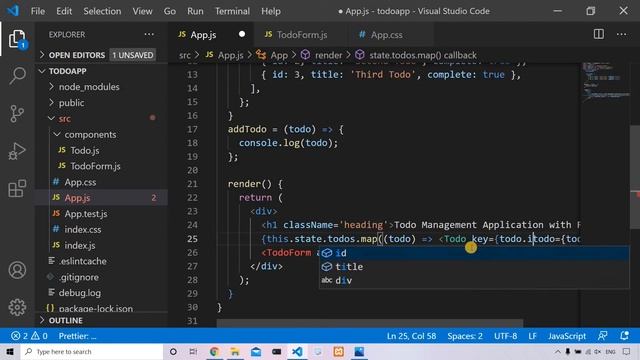Open the Go menu
The image size is (640, 360).
point(169,11)
